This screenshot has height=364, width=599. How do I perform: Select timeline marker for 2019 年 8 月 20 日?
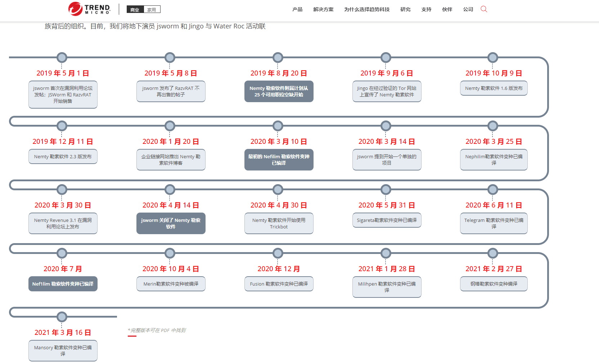click(278, 58)
